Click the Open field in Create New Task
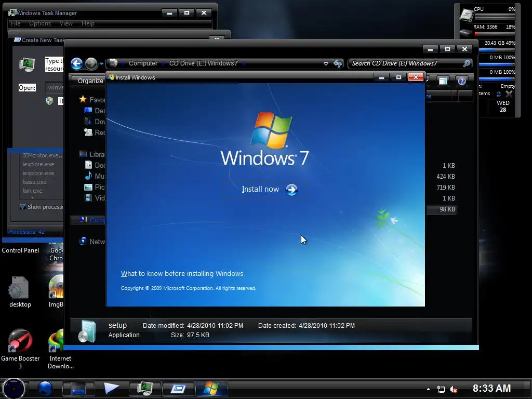 pyautogui.click(x=54, y=87)
